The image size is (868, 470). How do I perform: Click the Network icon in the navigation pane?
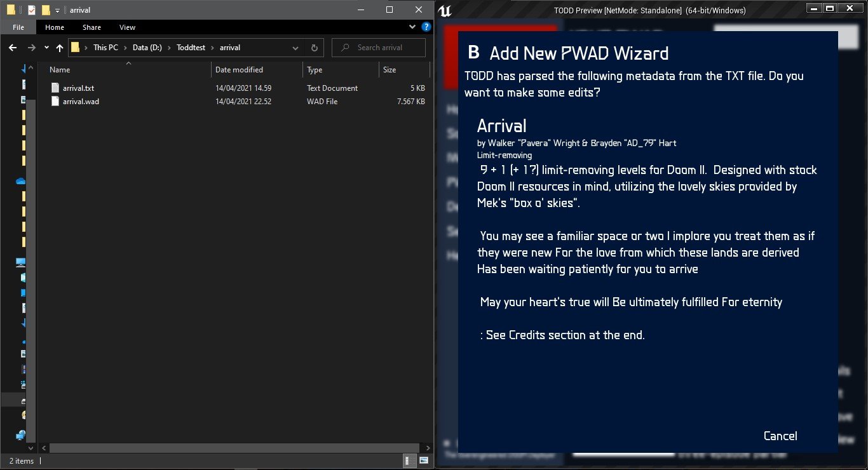click(x=20, y=435)
